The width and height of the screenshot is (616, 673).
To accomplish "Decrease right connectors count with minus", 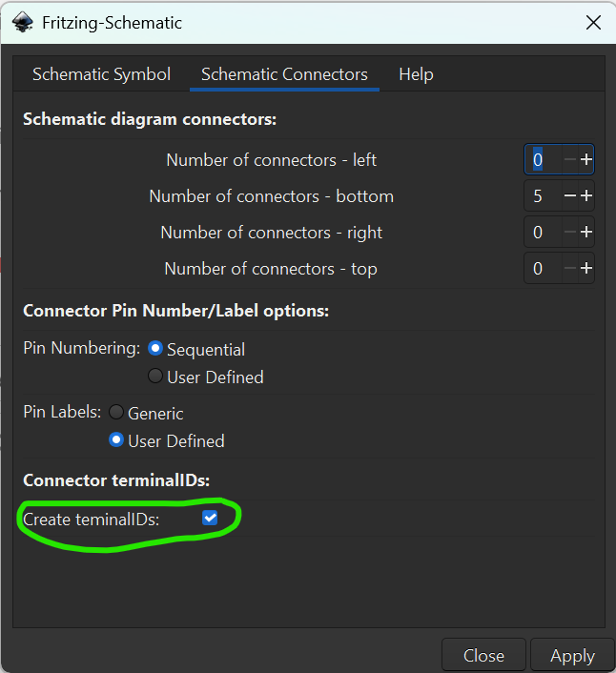I will point(570,233).
